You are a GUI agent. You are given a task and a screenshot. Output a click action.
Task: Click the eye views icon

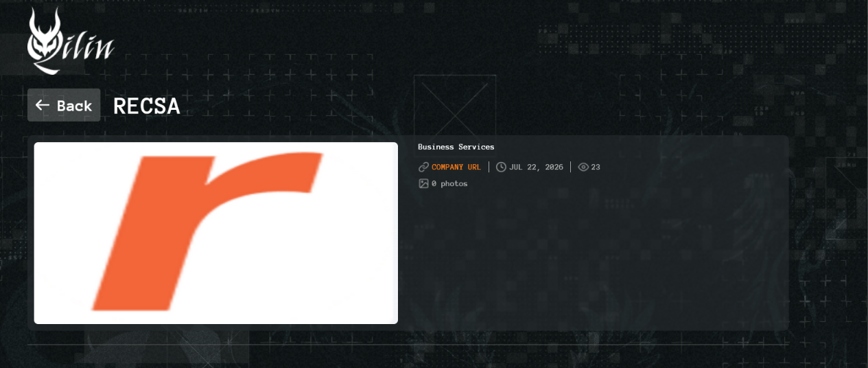pos(583,167)
